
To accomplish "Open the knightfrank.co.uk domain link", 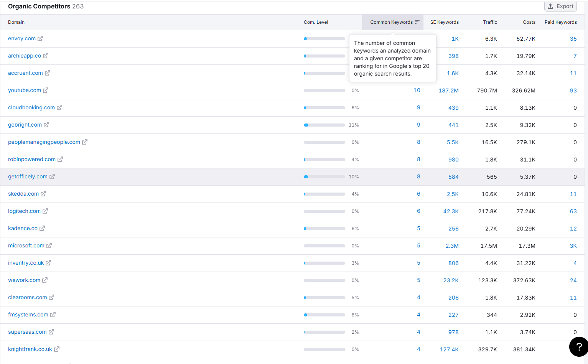I will pyautogui.click(x=30, y=349).
